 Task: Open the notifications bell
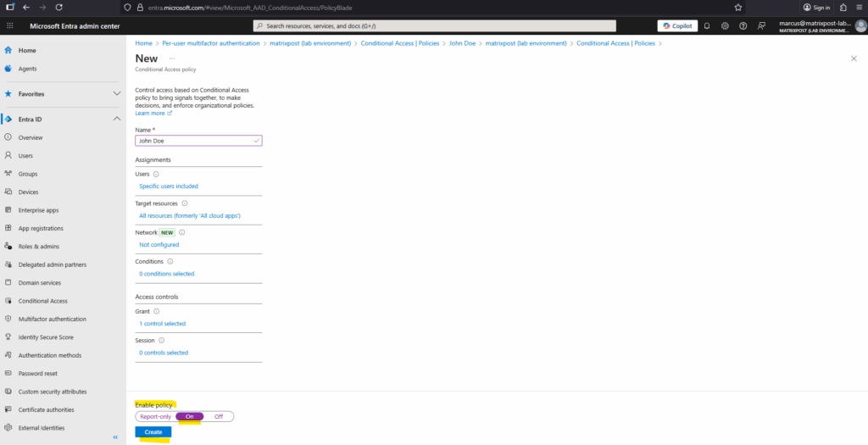pyautogui.click(x=707, y=26)
